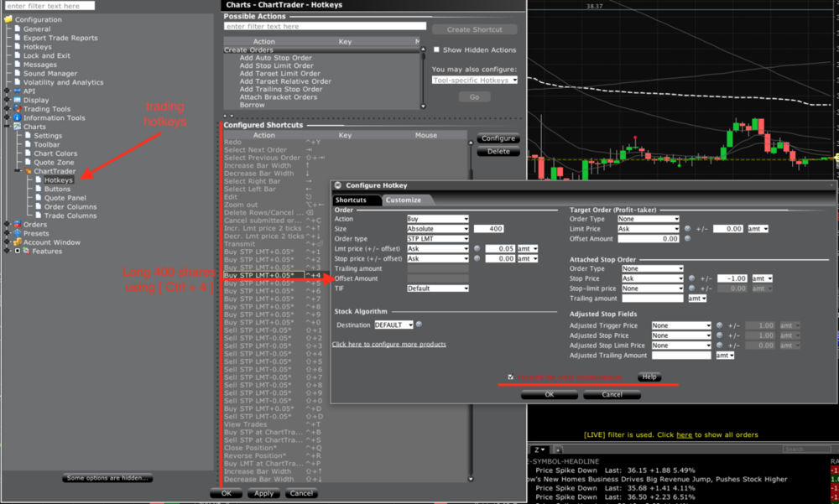
Task: Click the Configure Hotkey window title icon
Action: pyautogui.click(x=337, y=185)
